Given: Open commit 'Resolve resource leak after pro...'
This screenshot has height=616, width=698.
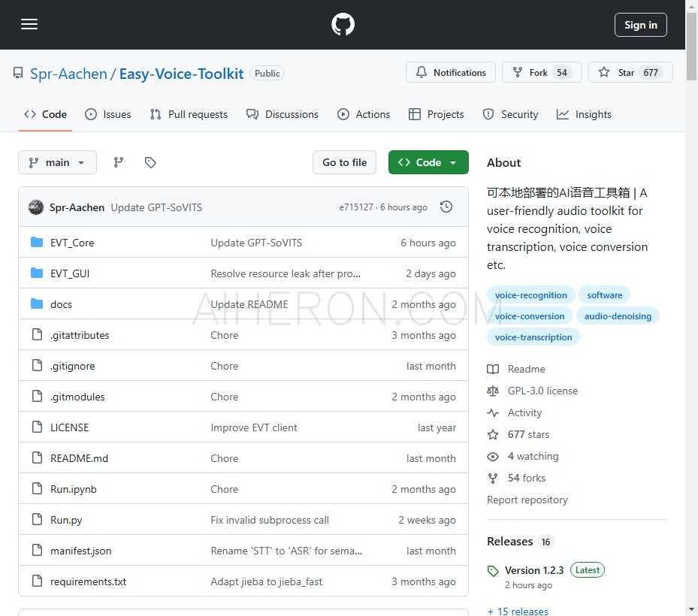Looking at the screenshot, I should tap(286, 273).
